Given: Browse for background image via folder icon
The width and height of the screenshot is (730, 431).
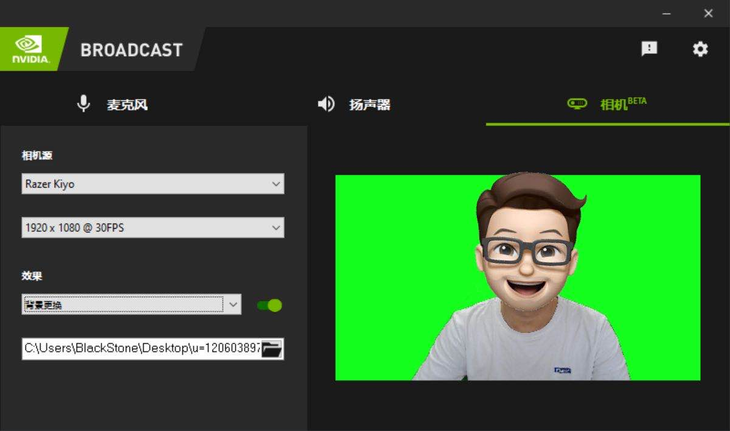Looking at the screenshot, I should point(271,349).
